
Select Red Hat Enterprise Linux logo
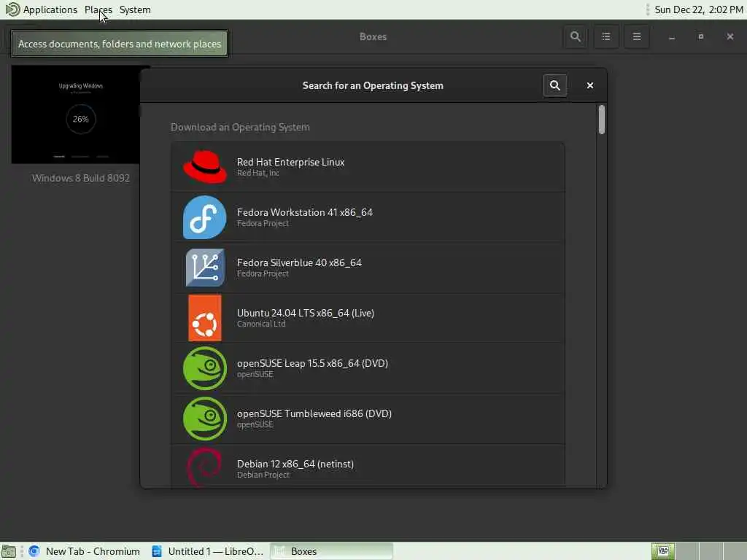pos(205,167)
